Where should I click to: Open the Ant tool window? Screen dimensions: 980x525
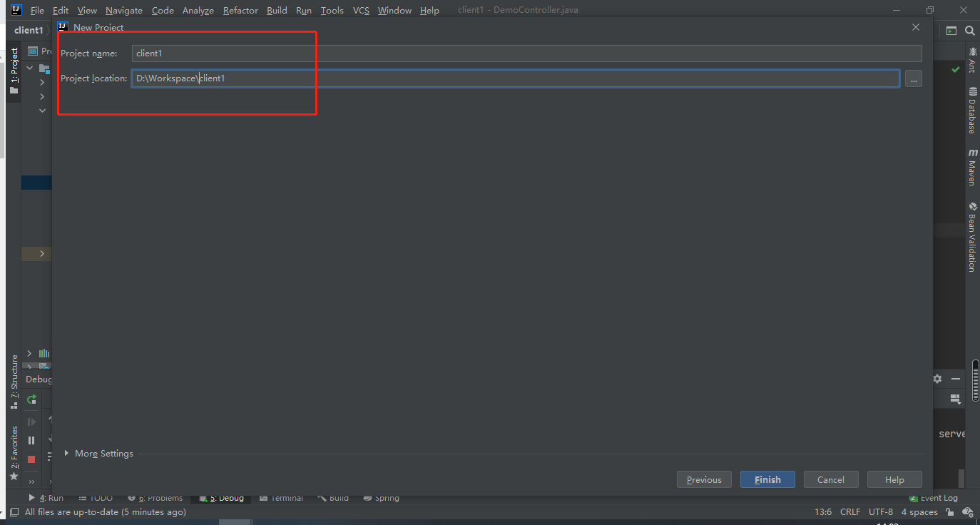pos(973,60)
